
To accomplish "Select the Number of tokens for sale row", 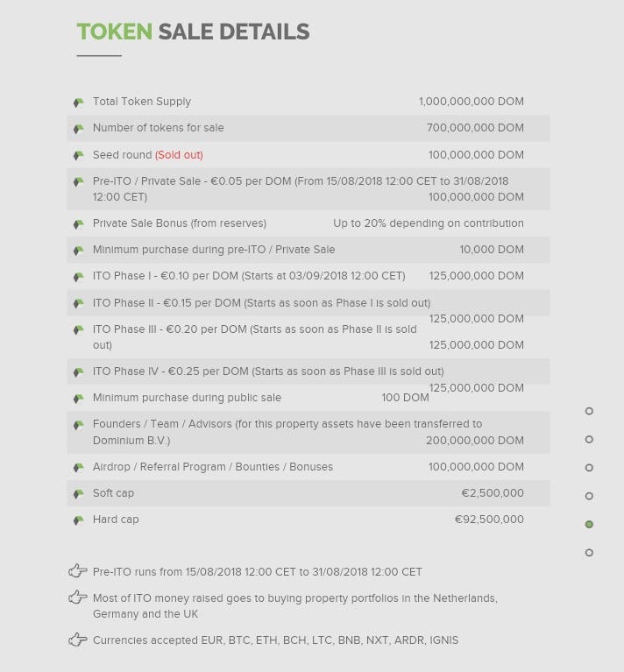I will click(x=308, y=128).
